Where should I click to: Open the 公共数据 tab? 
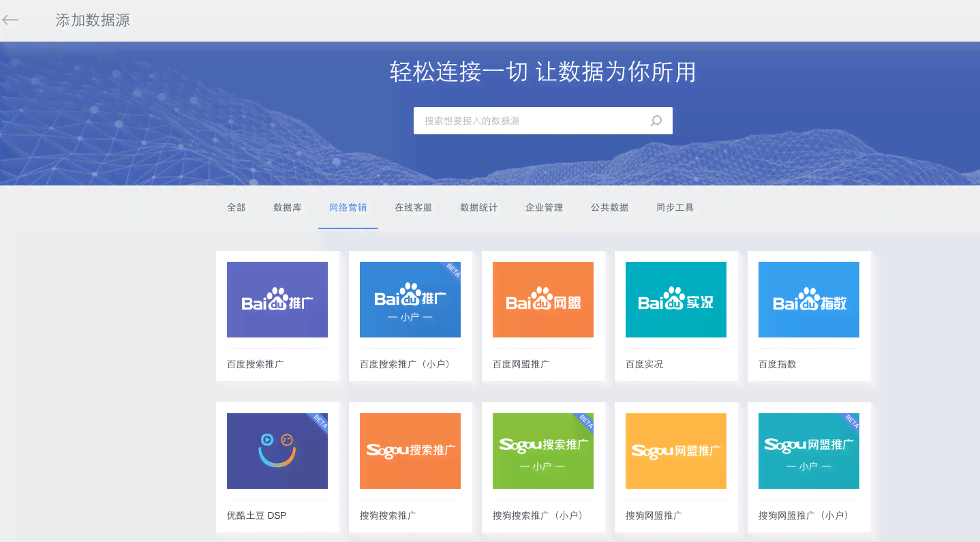pos(610,207)
